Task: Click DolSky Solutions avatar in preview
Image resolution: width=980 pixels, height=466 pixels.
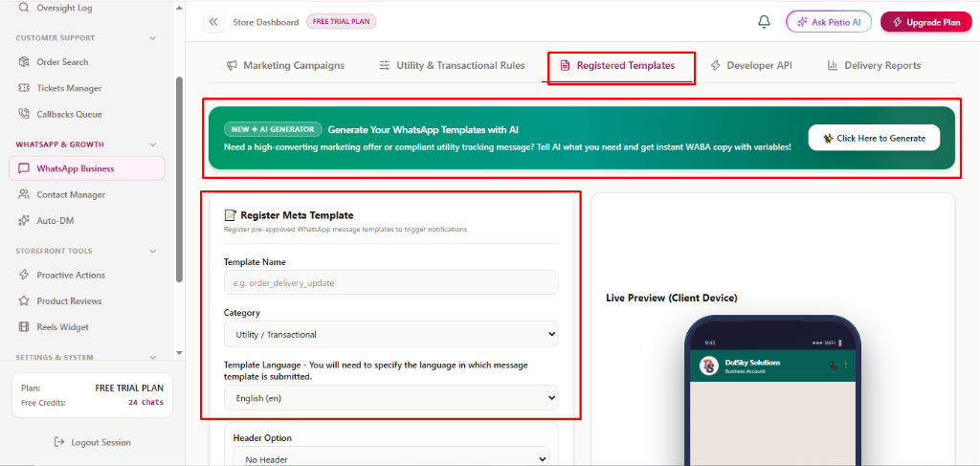Action: (x=709, y=366)
